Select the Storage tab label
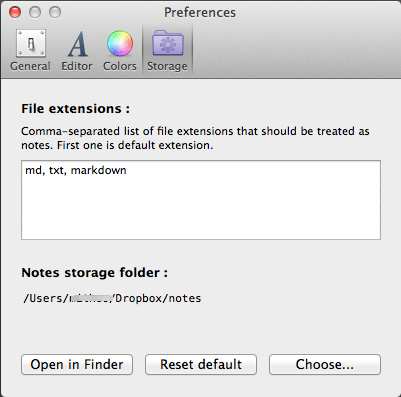 [x=167, y=66]
